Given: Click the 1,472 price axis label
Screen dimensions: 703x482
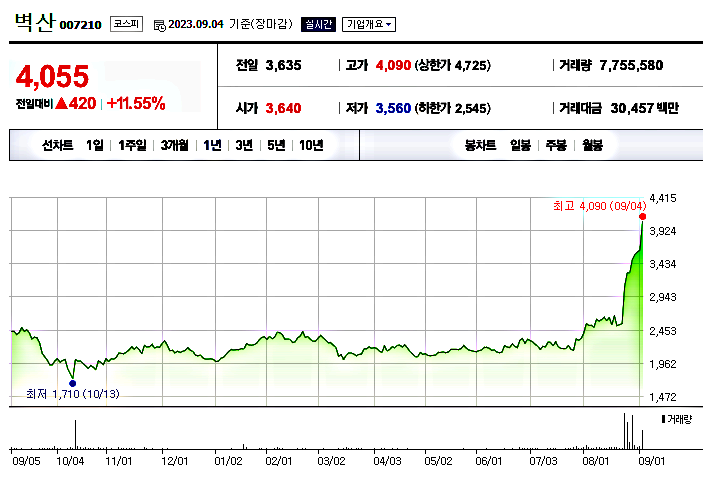Looking at the screenshot, I should pyautogui.click(x=663, y=397).
